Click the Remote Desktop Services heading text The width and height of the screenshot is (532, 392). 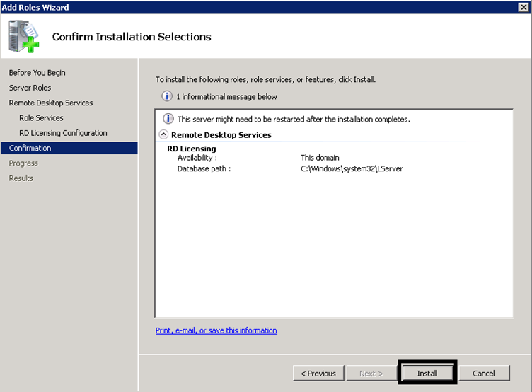[x=221, y=134]
